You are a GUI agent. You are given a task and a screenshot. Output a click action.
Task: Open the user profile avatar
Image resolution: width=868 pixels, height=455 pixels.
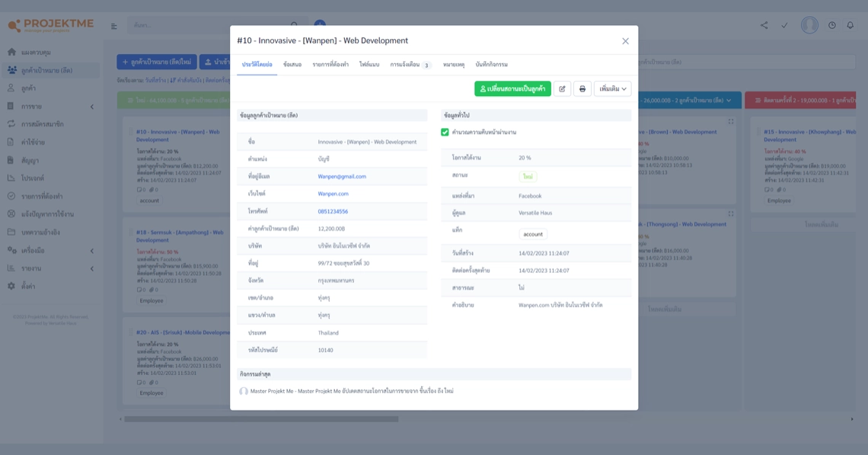click(x=809, y=25)
